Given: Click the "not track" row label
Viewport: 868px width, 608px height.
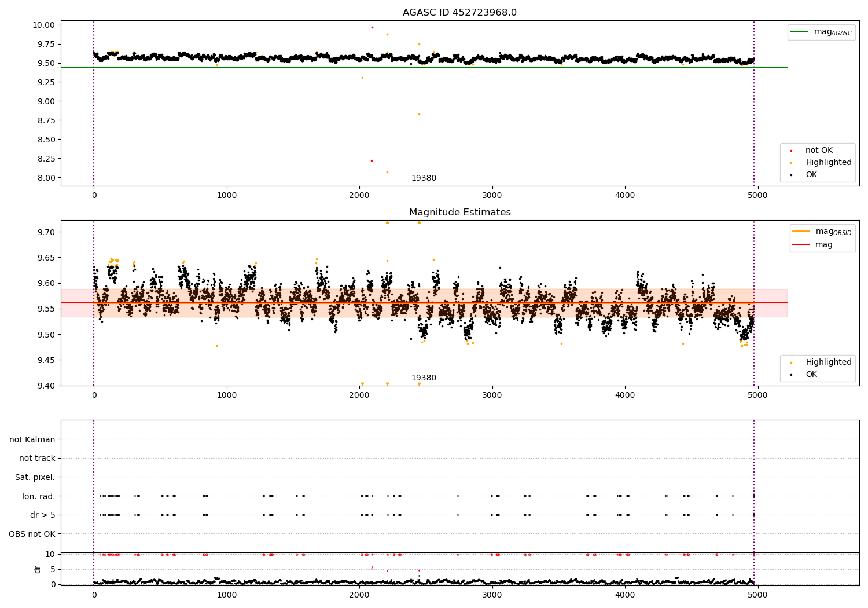Looking at the screenshot, I should pyautogui.click(x=37, y=458).
